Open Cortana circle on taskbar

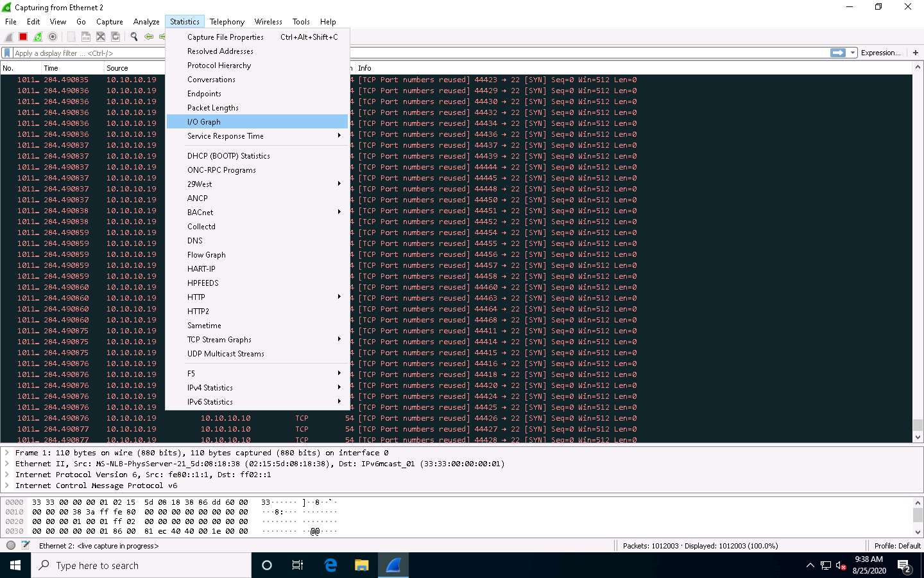pyautogui.click(x=267, y=565)
